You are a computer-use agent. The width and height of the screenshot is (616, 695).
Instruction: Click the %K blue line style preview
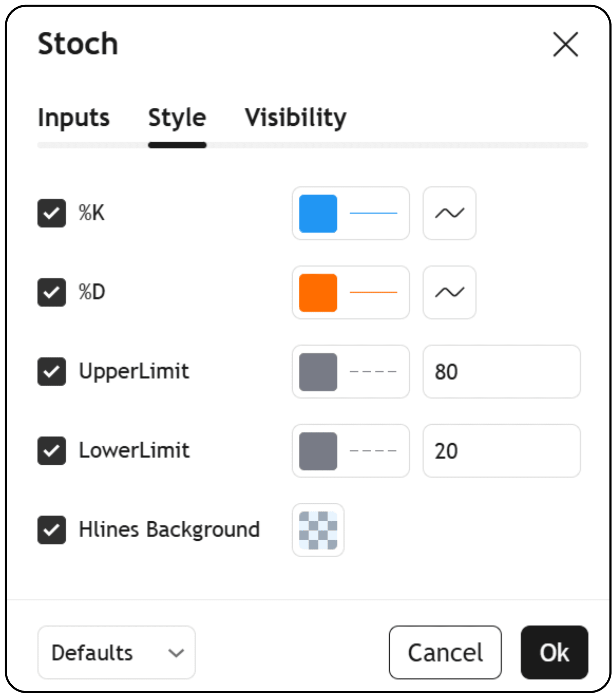[x=373, y=213]
